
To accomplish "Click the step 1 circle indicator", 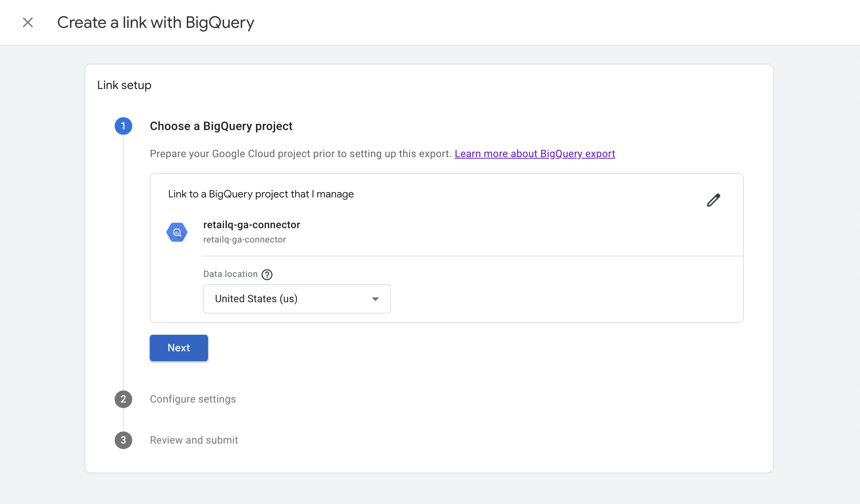I will [123, 126].
